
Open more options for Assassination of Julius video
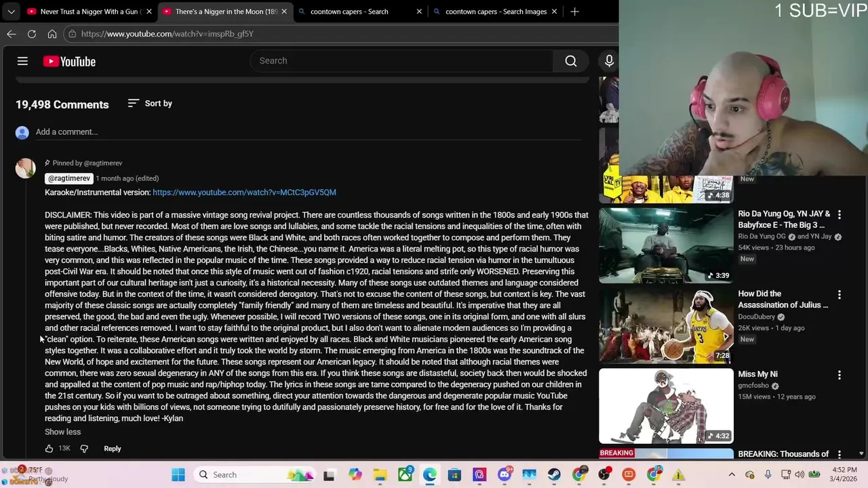pyautogui.click(x=840, y=295)
